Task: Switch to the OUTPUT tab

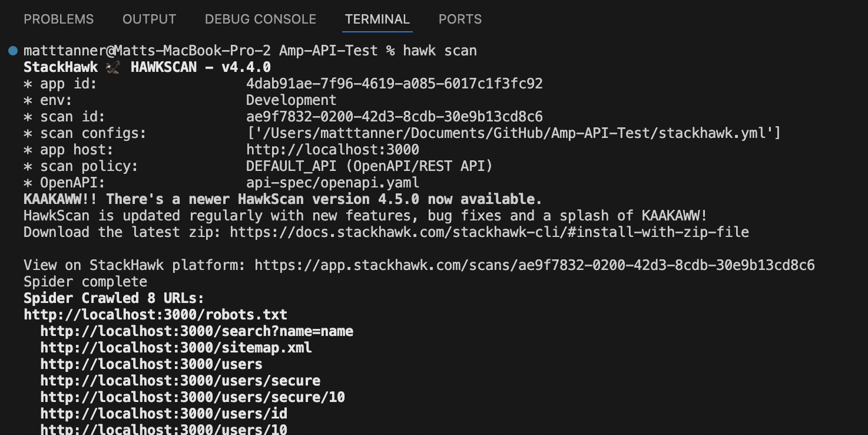Action: 149,19
